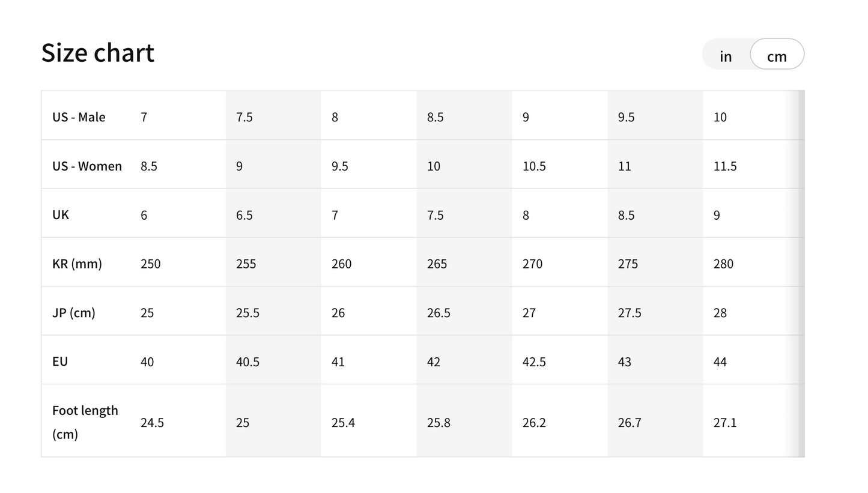Select US Women size 10.5 cell

click(560, 165)
